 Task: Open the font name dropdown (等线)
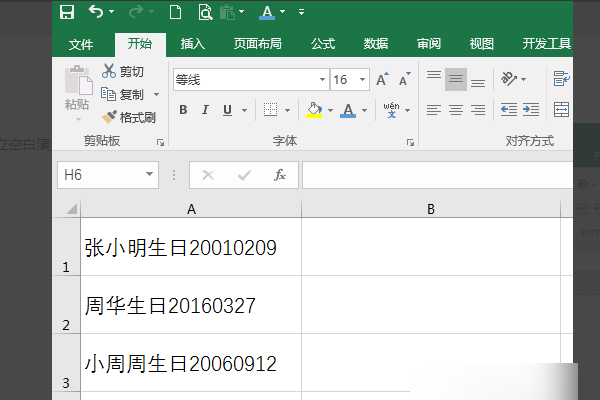(x=322, y=79)
